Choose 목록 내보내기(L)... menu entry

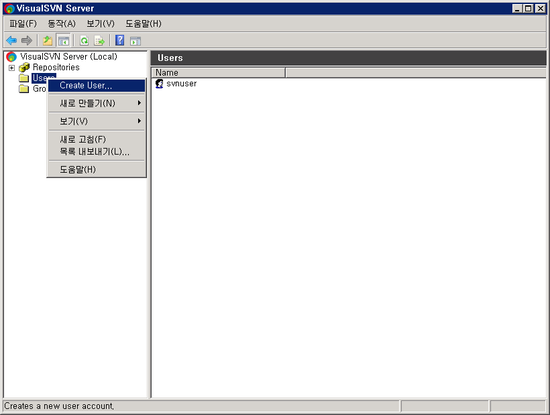click(x=96, y=152)
